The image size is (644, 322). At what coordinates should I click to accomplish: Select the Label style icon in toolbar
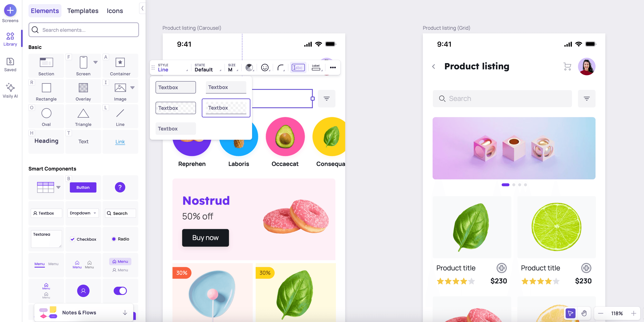[x=316, y=67]
